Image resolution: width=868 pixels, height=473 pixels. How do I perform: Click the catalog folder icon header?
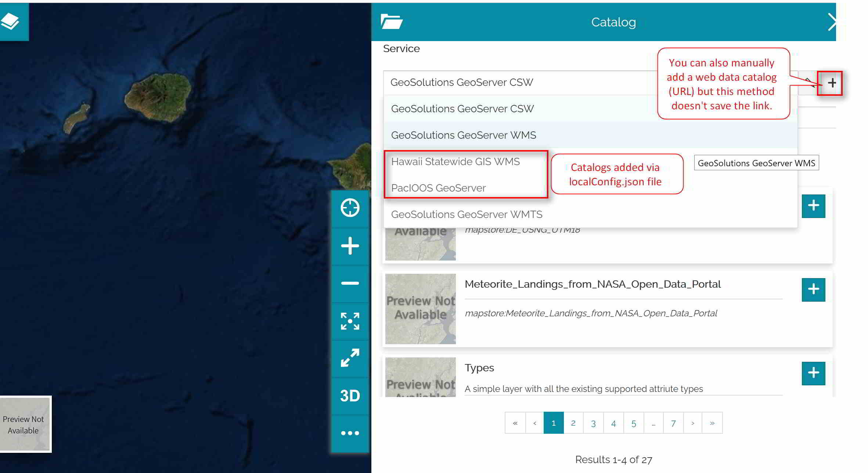[390, 21]
